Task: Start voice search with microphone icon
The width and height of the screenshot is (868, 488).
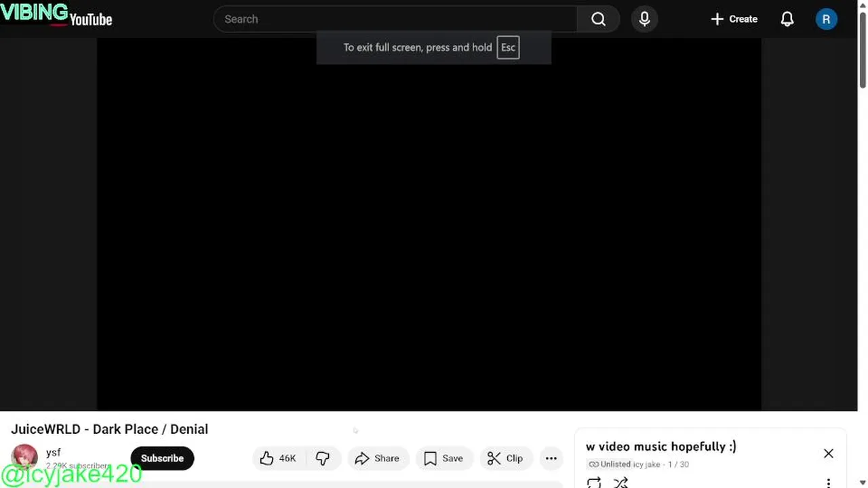Action: coord(644,19)
